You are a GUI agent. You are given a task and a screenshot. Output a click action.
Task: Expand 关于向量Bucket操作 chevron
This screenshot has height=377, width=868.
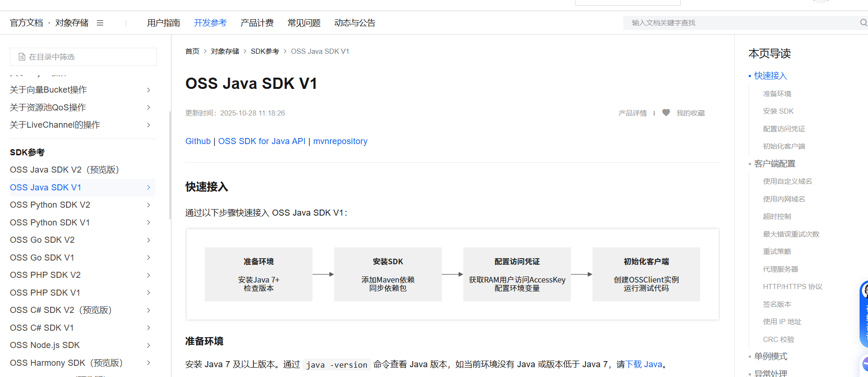(149, 90)
